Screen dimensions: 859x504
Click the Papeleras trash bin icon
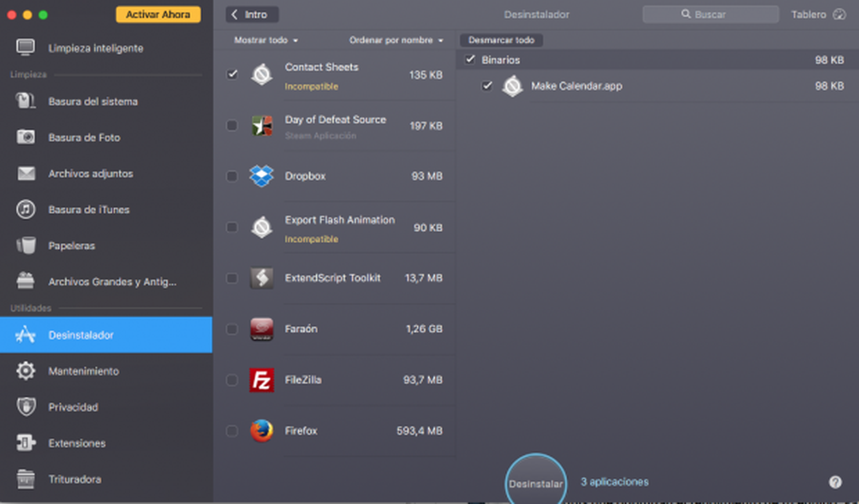(26, 245)
